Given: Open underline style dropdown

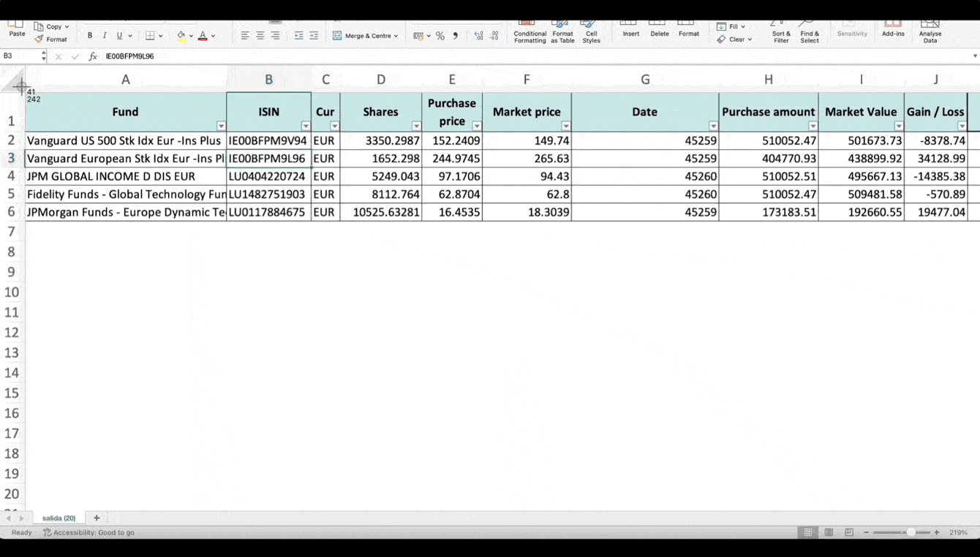Looking at the screenshot, I should (x=130, y=36).
